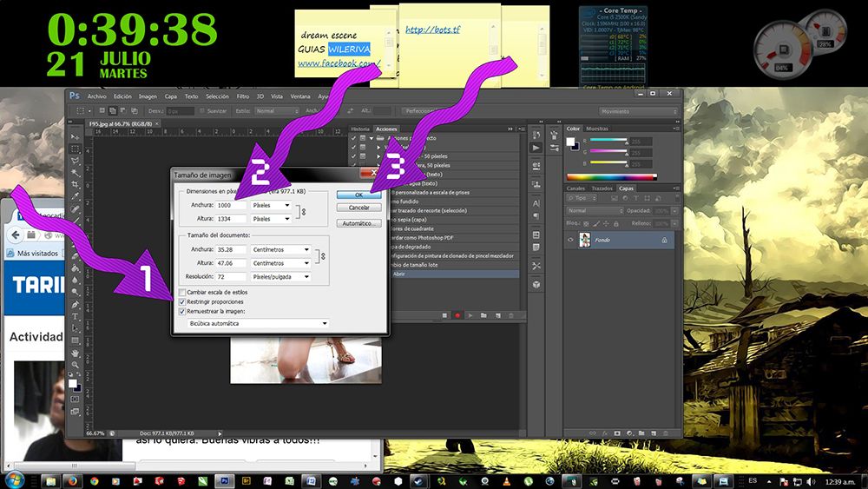The width and height of the screenshot is (868, 489).
Task: Select the Pen tool
Action: coord(76,305)
